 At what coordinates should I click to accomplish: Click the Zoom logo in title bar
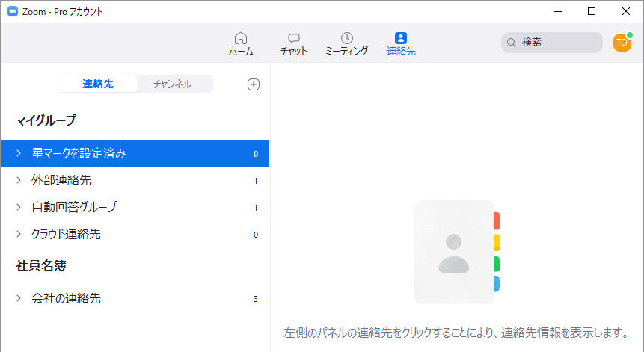(12, 11)
